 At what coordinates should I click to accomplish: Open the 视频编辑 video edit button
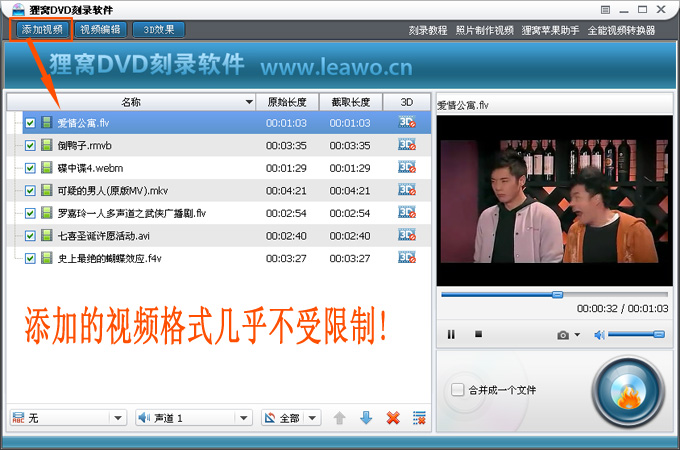click(x=100, y=29)
